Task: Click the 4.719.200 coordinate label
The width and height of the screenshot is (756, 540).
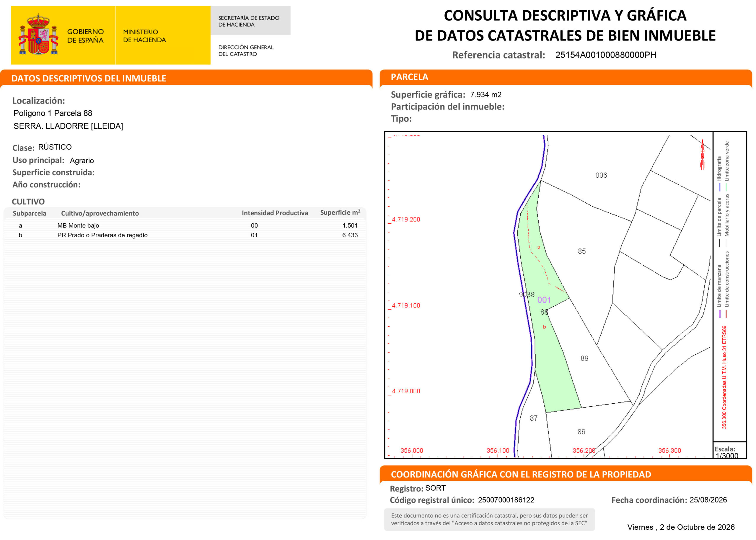Action: coord(406,220)
